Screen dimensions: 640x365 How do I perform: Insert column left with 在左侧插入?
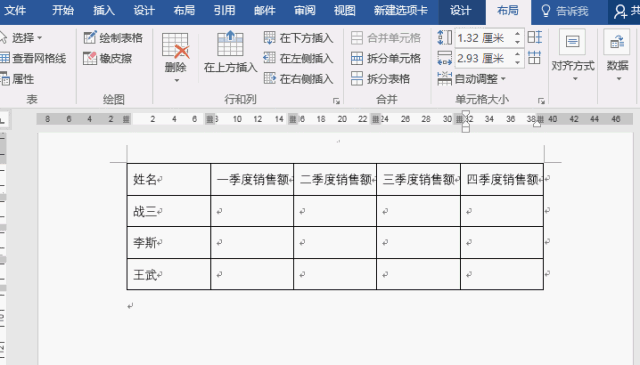pos(298,58)
